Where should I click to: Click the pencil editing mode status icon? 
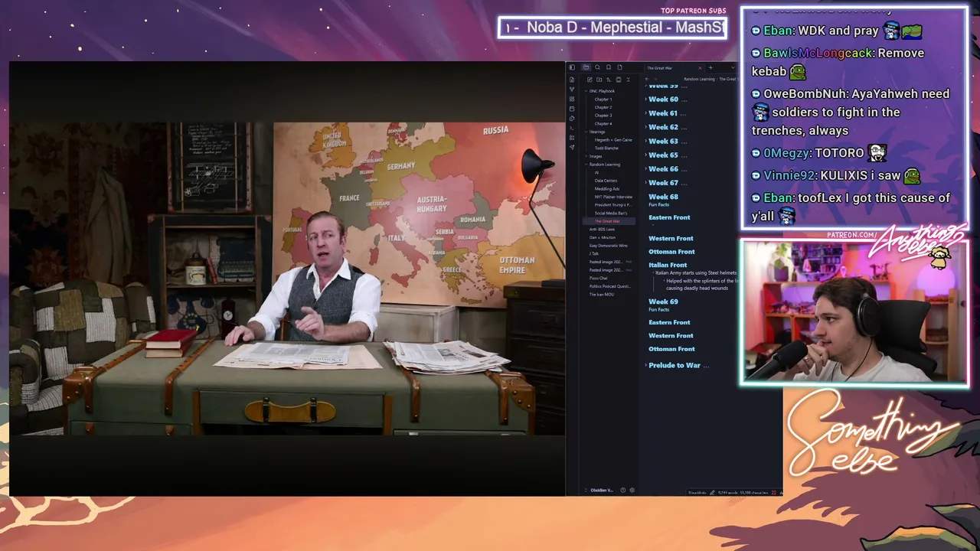point(712,492)
